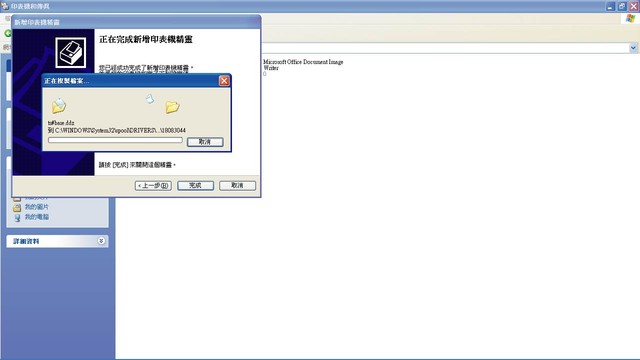The height and width of the screenshot is (360, 640).
Task: Restore down the printers and faxes window
Action: pyautogui.click(x=622, y=7)
